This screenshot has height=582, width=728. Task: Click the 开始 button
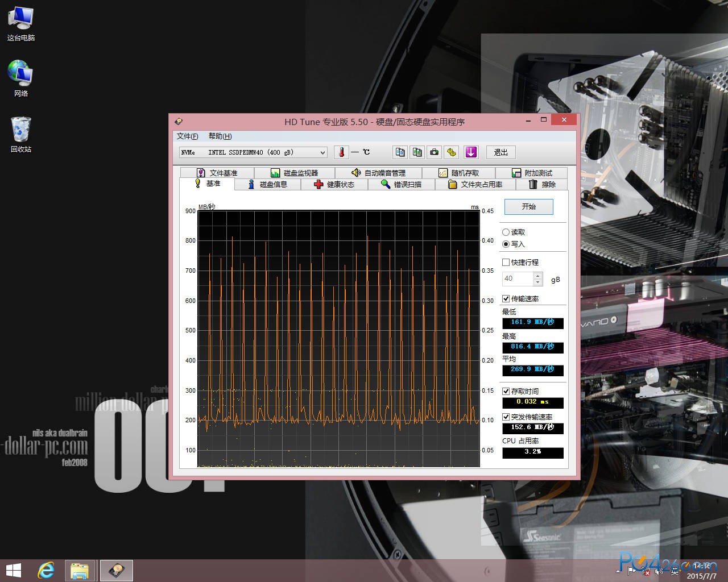529,207
